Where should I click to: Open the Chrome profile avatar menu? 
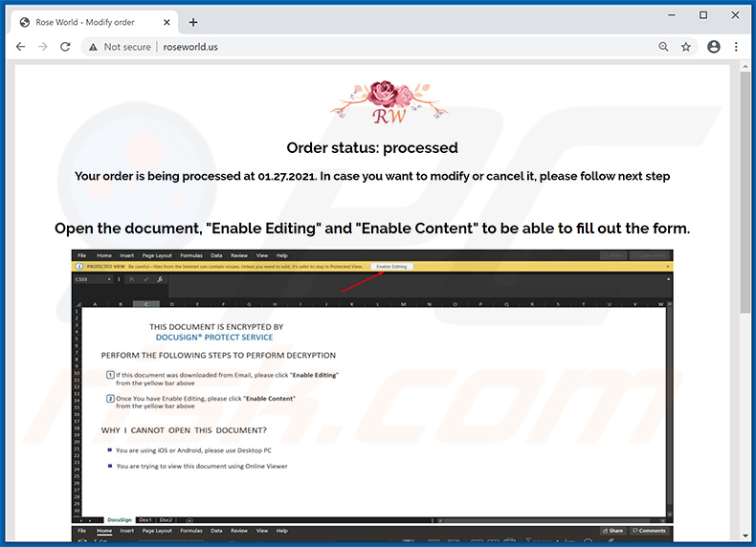click(714, 47)
